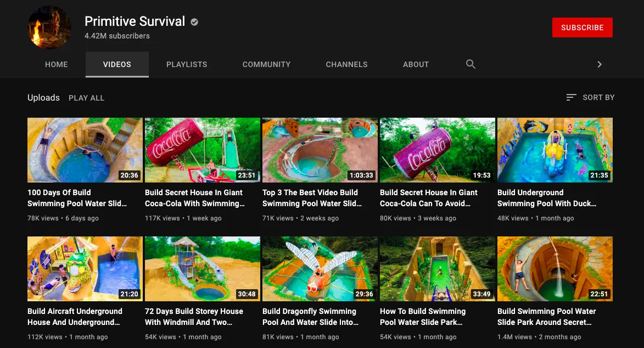Image resolution: width=644 pixels, height=348 pixels.
Task: Click title 'Top 3 The Best Video Build'
Action: pyautogui.click(x=312, y=198)
